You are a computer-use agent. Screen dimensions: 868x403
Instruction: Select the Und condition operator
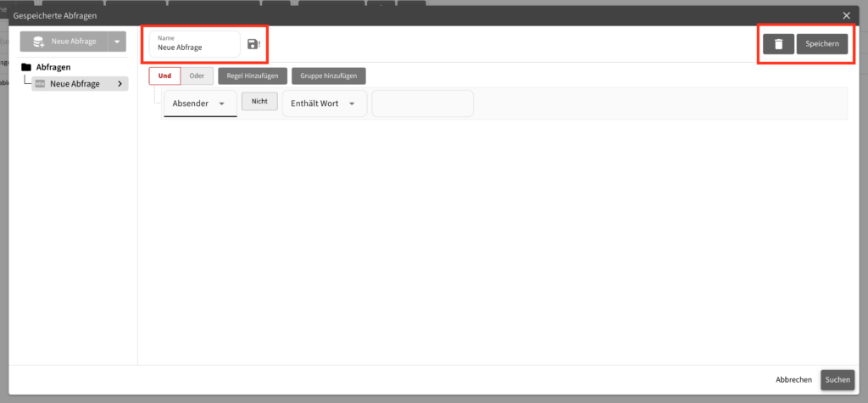pyautogui.click(x=164, y=76)
